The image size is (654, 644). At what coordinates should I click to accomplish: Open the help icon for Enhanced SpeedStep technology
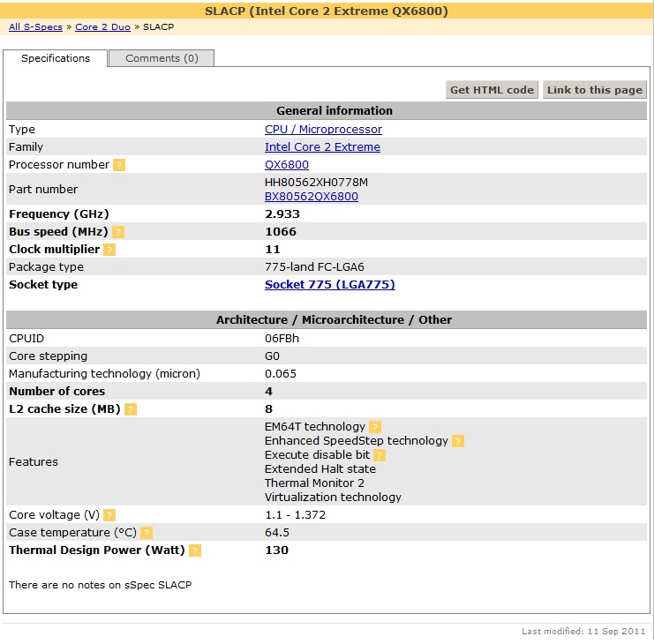(458, 441)
